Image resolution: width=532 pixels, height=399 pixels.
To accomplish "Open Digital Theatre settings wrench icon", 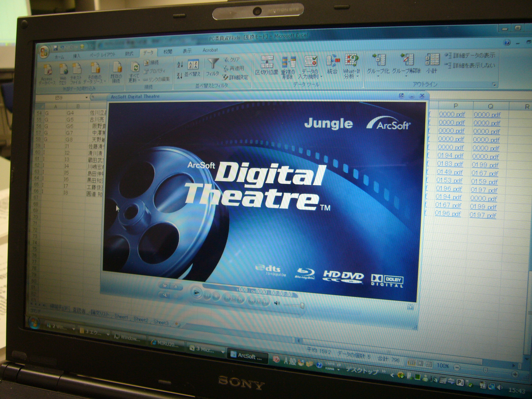I will coord(165,295).
